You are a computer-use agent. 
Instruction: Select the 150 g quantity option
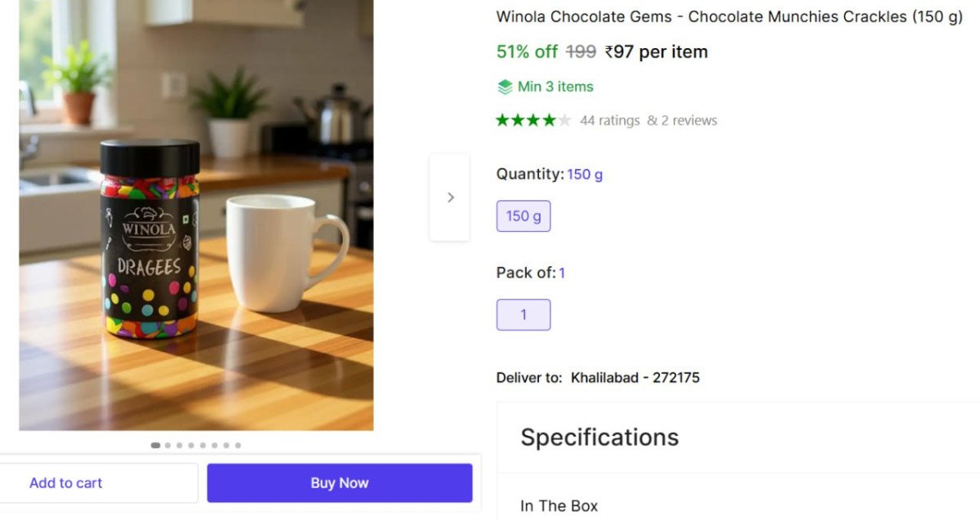523,216
